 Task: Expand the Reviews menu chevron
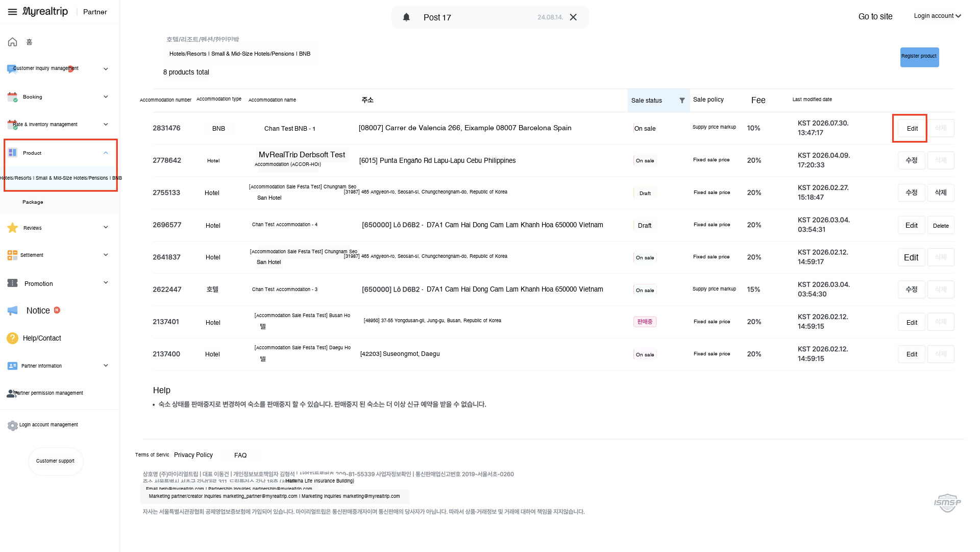click(x=106, y=227)
